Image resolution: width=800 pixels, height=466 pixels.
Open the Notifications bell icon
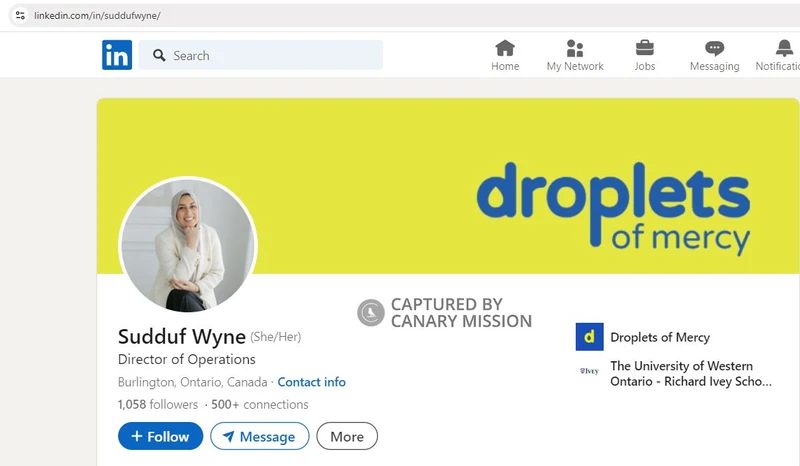tap(784, 48)
